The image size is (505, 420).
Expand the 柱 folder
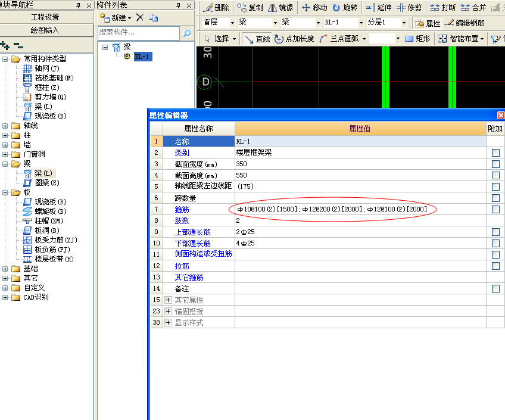(5, 135)
